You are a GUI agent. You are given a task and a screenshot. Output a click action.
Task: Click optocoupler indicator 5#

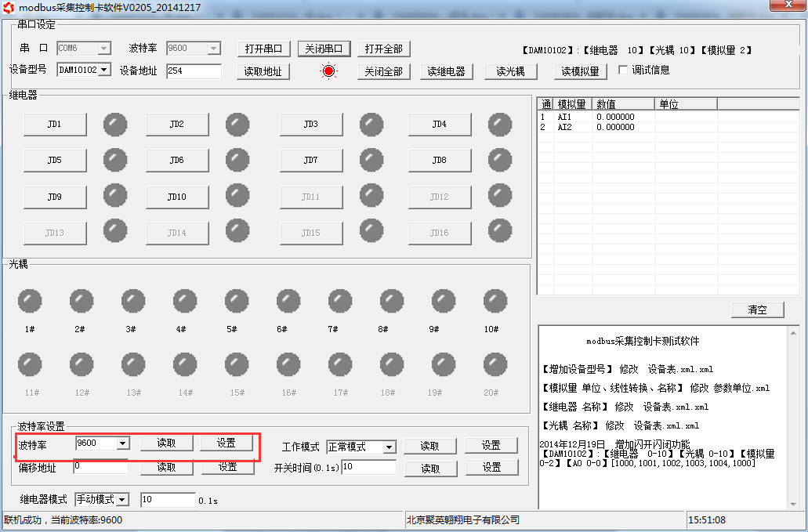pyautogui.click(x=237, y=301)
